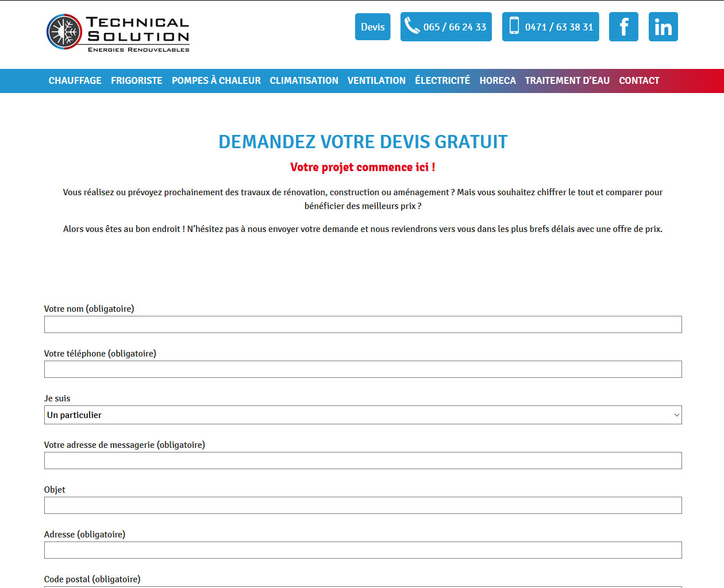Click the Technical Solution logo
Image resolution: width=724 pixels, height=588 pixels.
[118, 33]
